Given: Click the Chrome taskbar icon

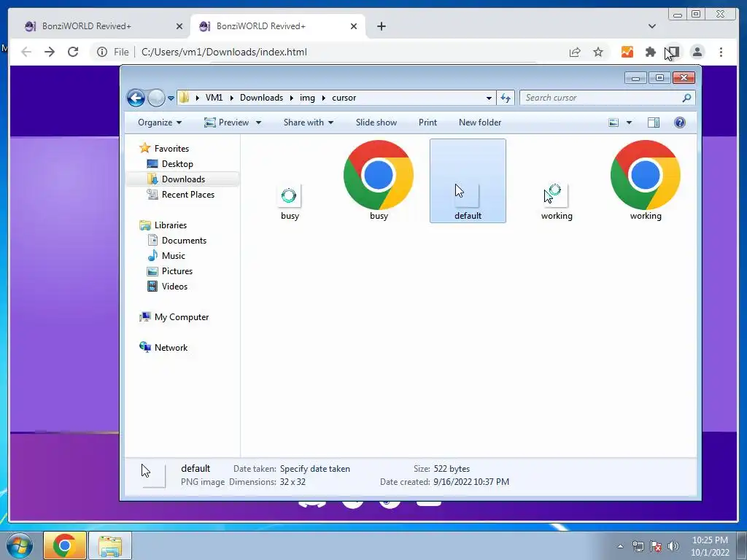Looking at the screenshot, I should click(65, 545).
